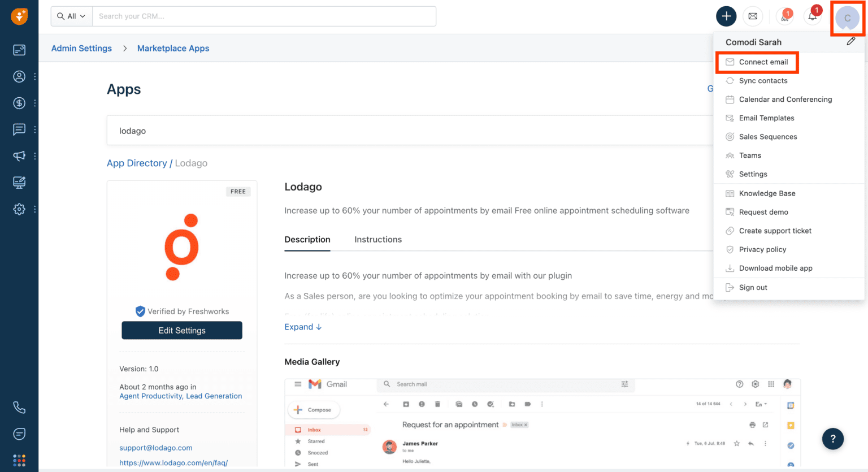Viewport: 868px width, 472px height.
Task: Click Compose button in Gmail preview
Action: tap(314, 410)
